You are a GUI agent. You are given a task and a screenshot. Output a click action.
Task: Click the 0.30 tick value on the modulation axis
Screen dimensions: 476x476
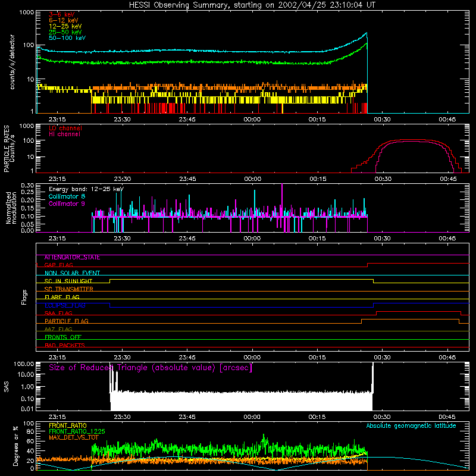27,186
